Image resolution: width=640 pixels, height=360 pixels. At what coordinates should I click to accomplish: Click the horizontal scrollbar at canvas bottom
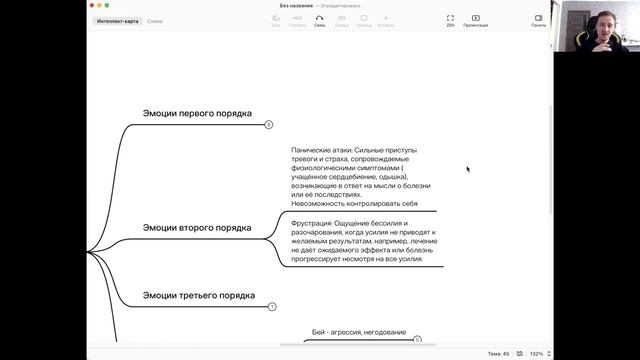pos(358,345)
